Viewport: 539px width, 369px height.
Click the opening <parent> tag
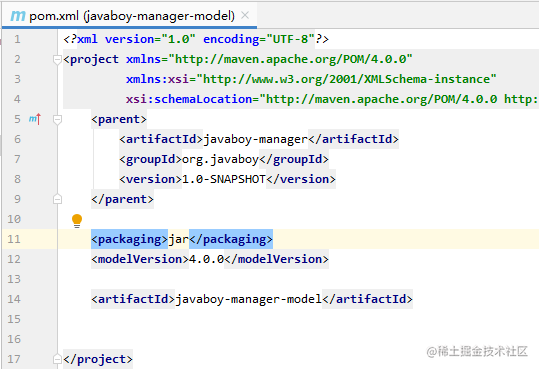coord(119,119)
